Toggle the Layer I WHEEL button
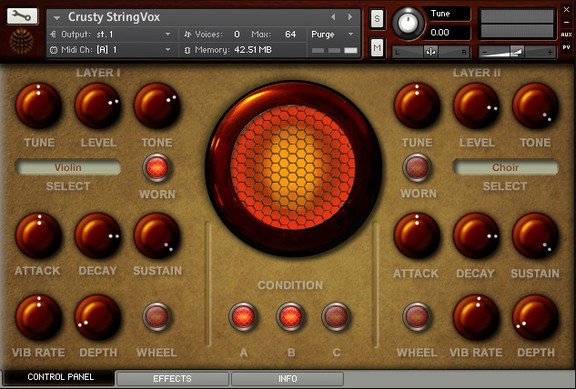Screen dimensions: 576x389 pyautogui.click(x=157, y=316)
